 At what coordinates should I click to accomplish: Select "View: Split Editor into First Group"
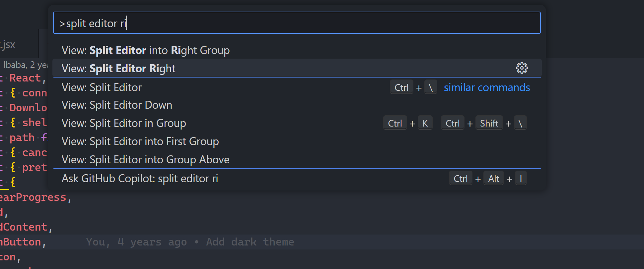(x=140, y=141)
